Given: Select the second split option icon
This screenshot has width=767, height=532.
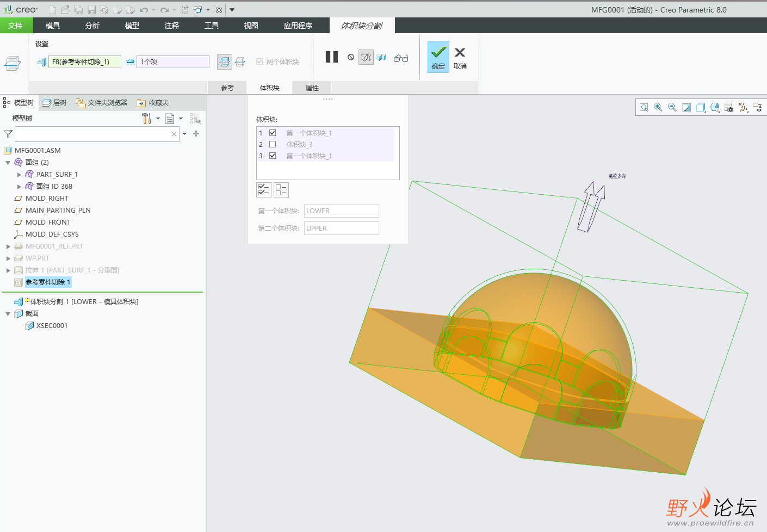Looking at the screenshot, I should [240, 61].
